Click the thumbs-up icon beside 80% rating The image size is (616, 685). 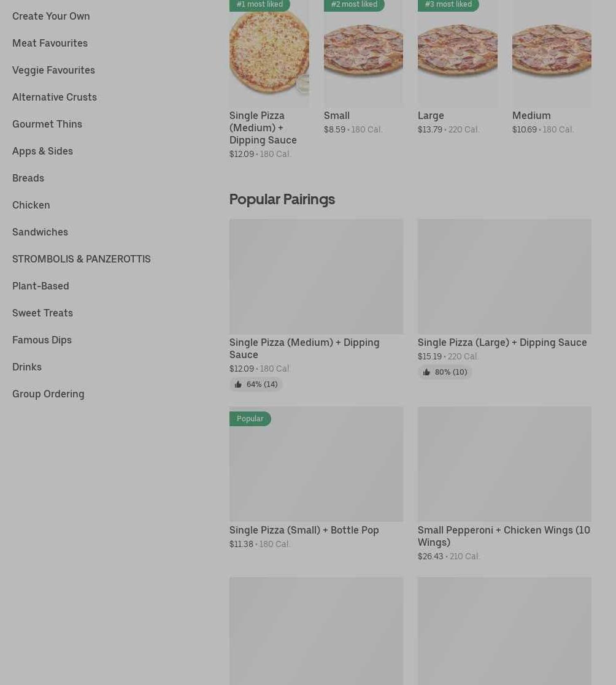[x=426, y=372]
